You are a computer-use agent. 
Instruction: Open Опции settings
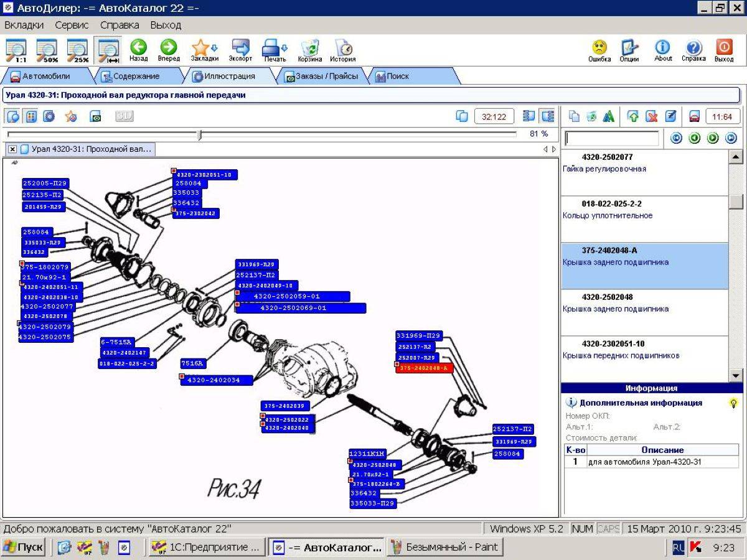tap(629, 50)
